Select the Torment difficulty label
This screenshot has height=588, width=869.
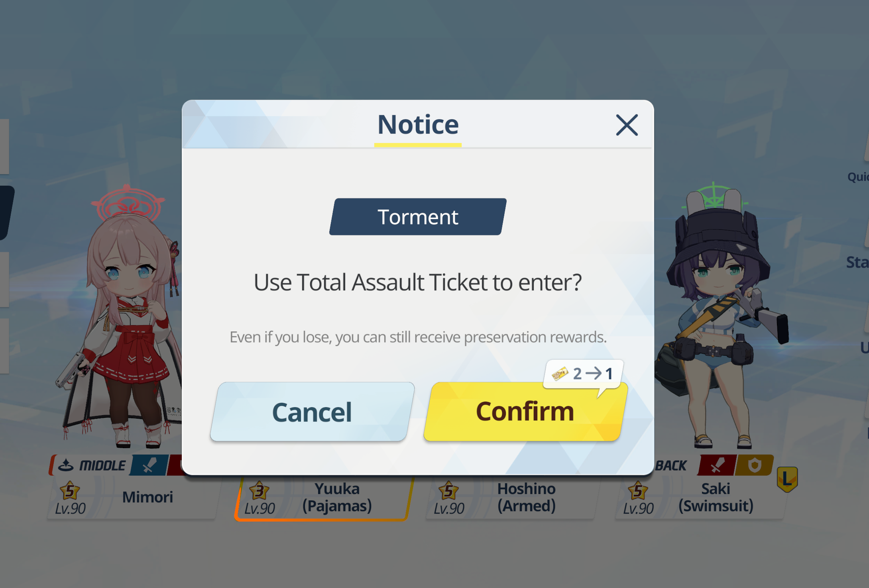tap(418, 217)
